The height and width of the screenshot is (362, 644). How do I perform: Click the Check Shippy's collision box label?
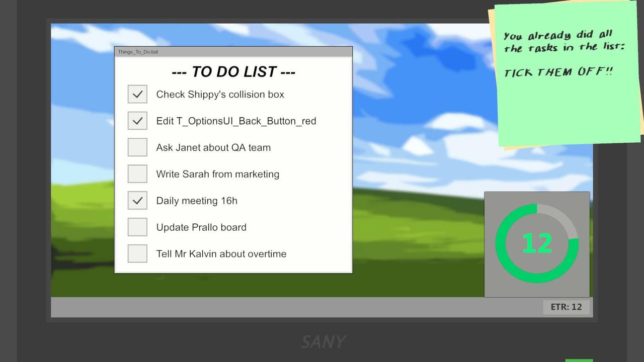coord(220,95)
